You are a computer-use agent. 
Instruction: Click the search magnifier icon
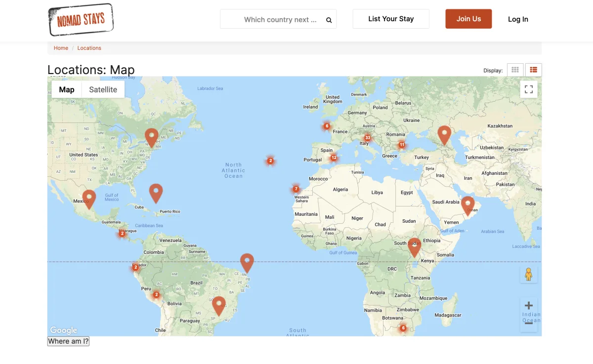click(329, 20)
